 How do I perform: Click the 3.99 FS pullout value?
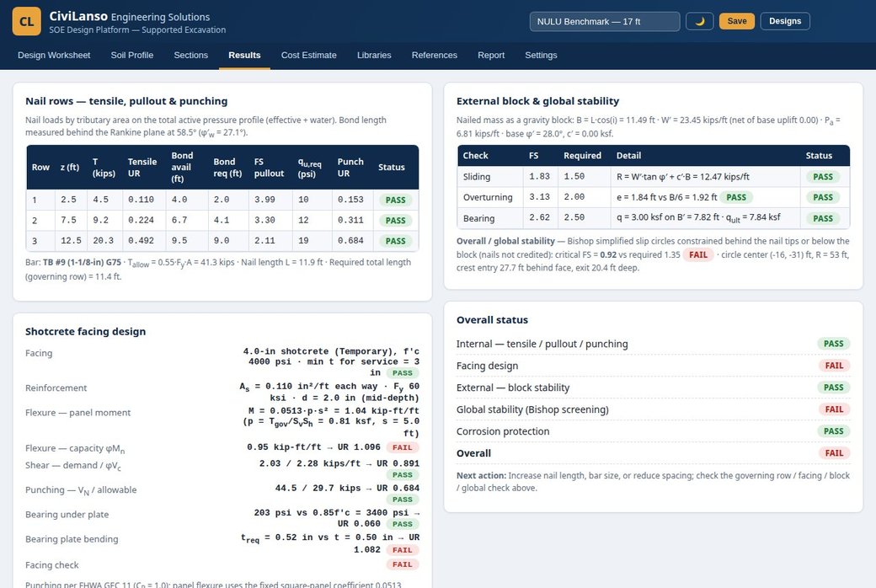(x=264, y=200)
